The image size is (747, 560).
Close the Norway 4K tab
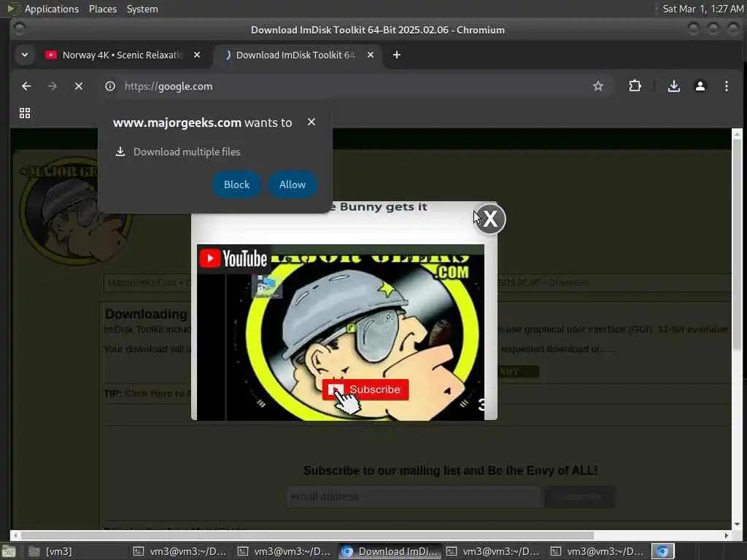point(197,55)
